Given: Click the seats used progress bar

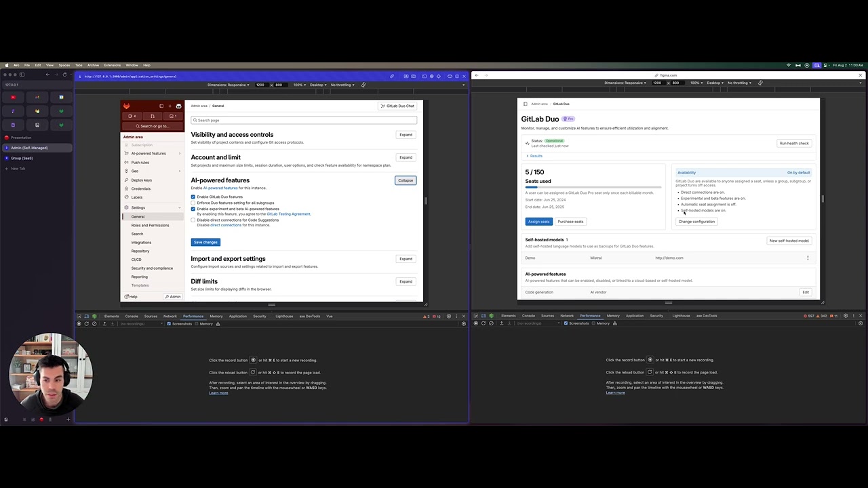Looking at the screenshot, I should point(593,187).
